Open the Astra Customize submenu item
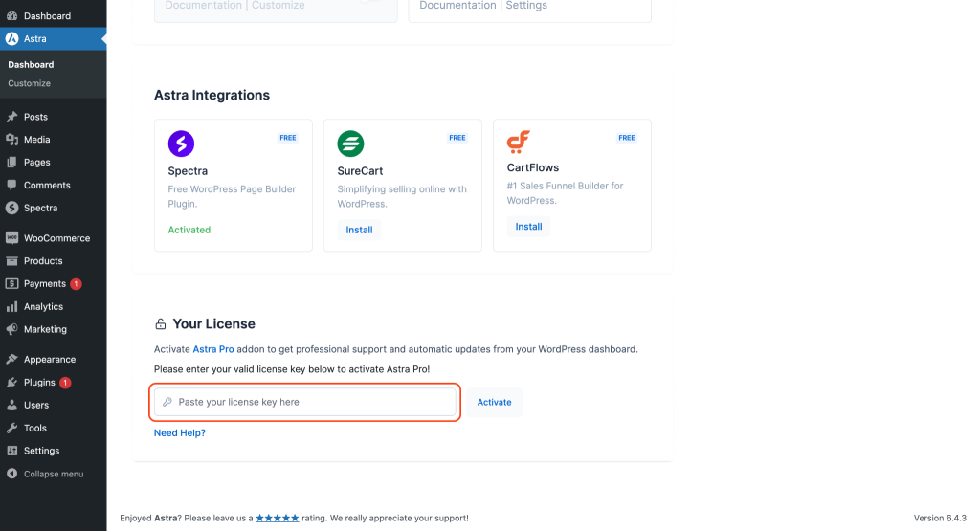 pos(30,83)
